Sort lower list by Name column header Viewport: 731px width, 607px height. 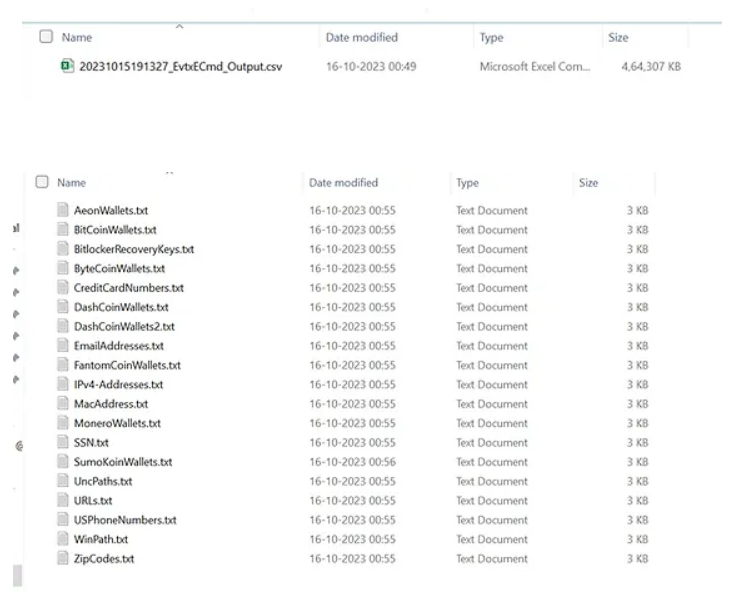[72, 183]
